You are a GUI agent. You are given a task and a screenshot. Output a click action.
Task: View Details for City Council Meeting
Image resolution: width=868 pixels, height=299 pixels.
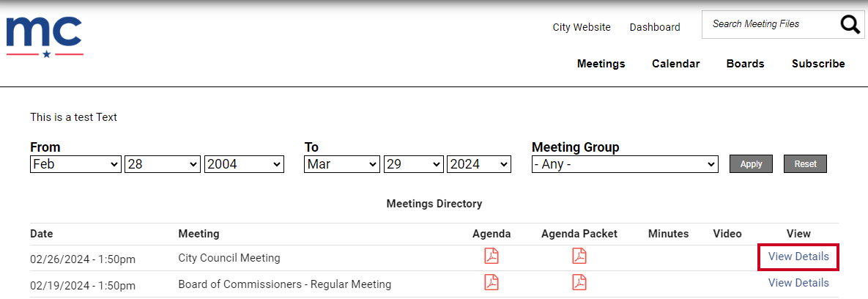point(798,256)
